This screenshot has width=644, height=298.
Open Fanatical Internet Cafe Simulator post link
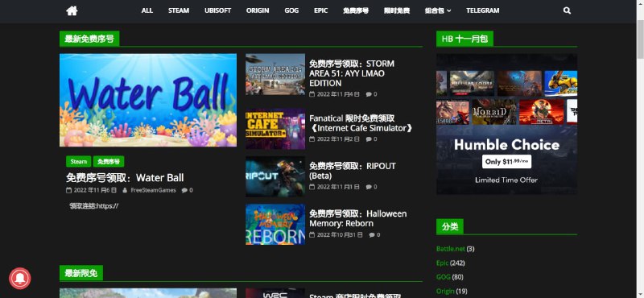tap(361, 123)
